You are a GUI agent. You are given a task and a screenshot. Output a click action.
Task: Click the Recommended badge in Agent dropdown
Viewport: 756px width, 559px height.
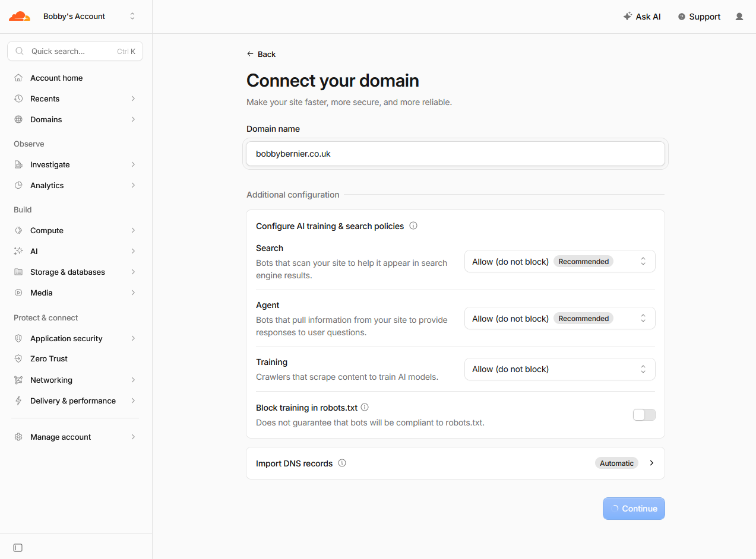pos(583,318)
